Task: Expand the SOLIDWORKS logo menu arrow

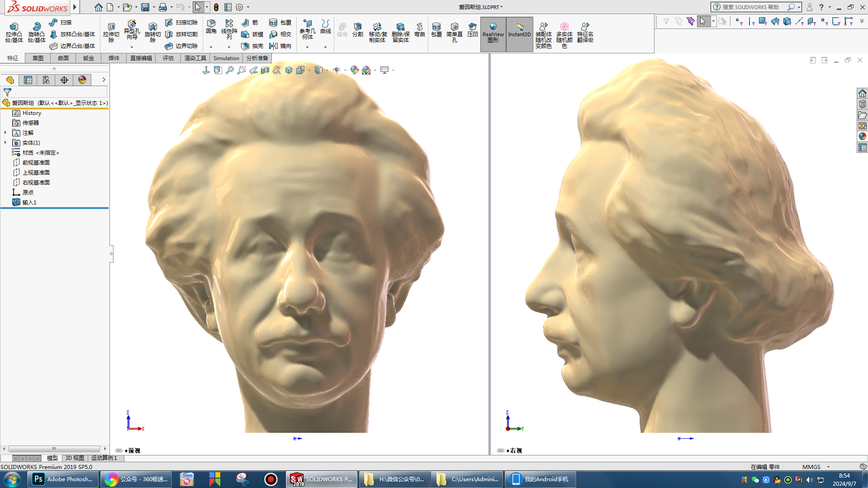Action: click(x=75, y=7)
